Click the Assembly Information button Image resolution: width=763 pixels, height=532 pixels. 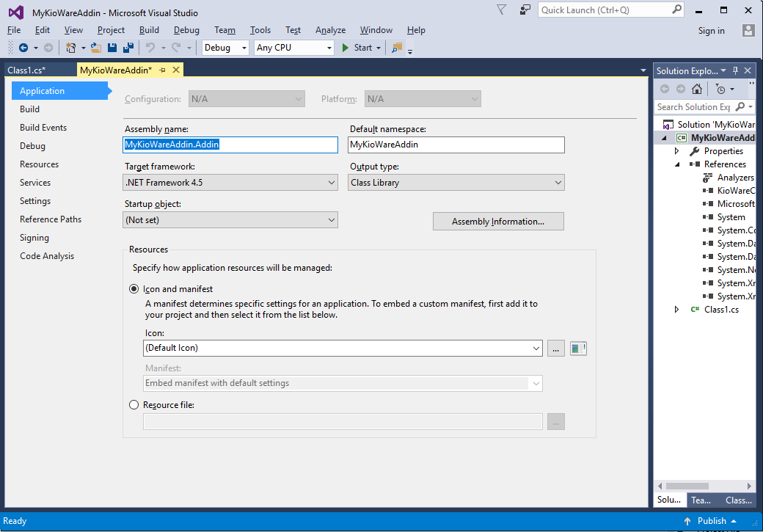click(498, 222)
